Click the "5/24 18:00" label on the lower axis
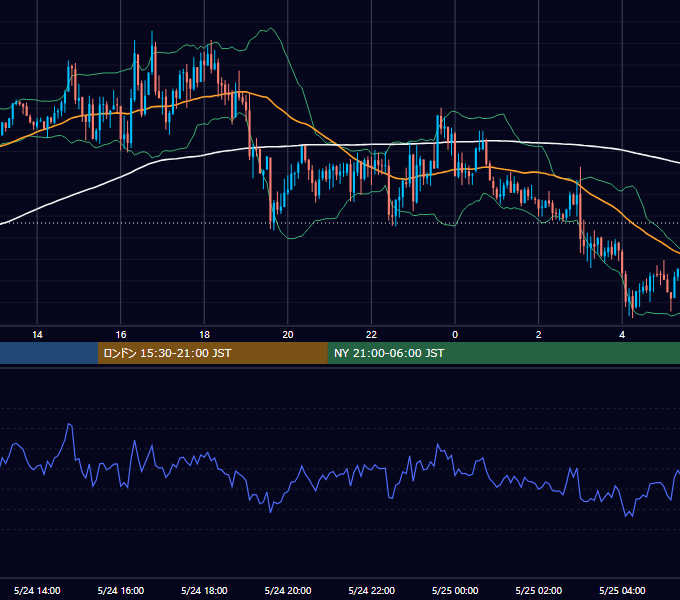 (204, 590)
